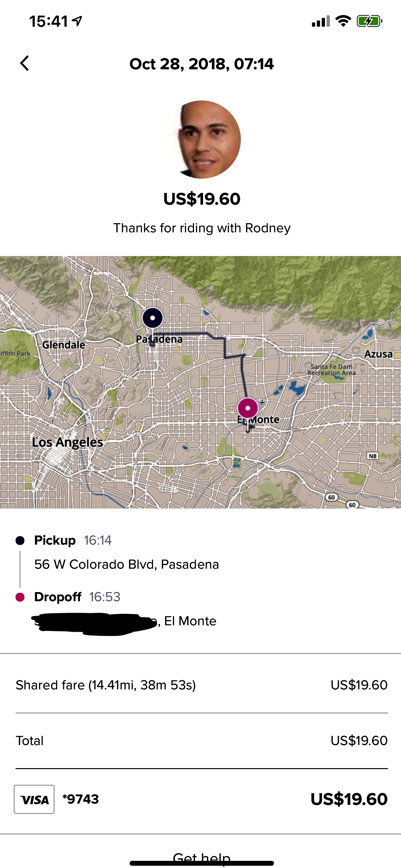Tap the dark pickup pin on map
Image resolution: width=401 pixels, height=868 pixels.
tap(152, 318)
